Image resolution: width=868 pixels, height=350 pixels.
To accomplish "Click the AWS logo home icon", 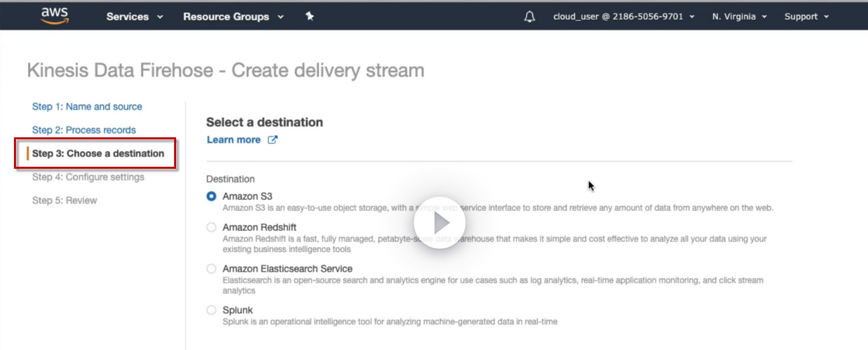I will click(x=55, y=16).
